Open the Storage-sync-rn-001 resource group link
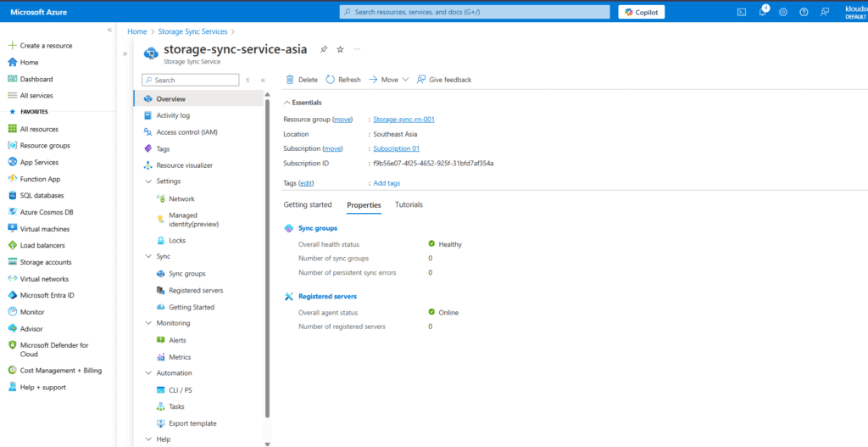Image resolution: width=868 pixels, height=447 pixels. pos(403,120)
